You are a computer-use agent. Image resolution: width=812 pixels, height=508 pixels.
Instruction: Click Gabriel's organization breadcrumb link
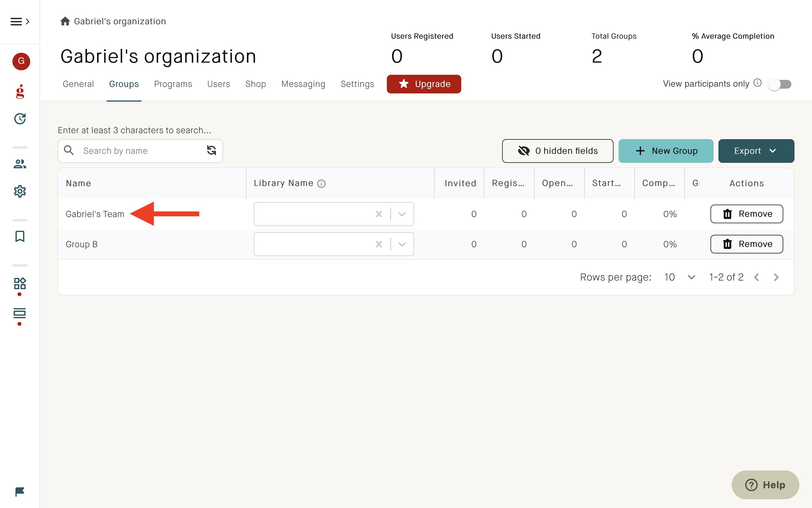pos(120,21)
